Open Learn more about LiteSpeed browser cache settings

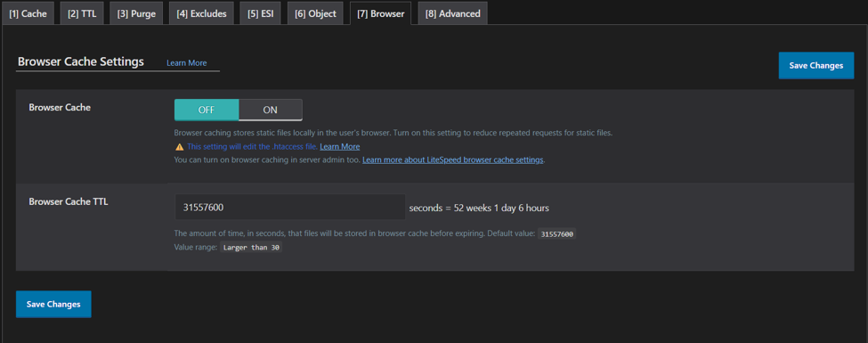click(x=453, y=160)
